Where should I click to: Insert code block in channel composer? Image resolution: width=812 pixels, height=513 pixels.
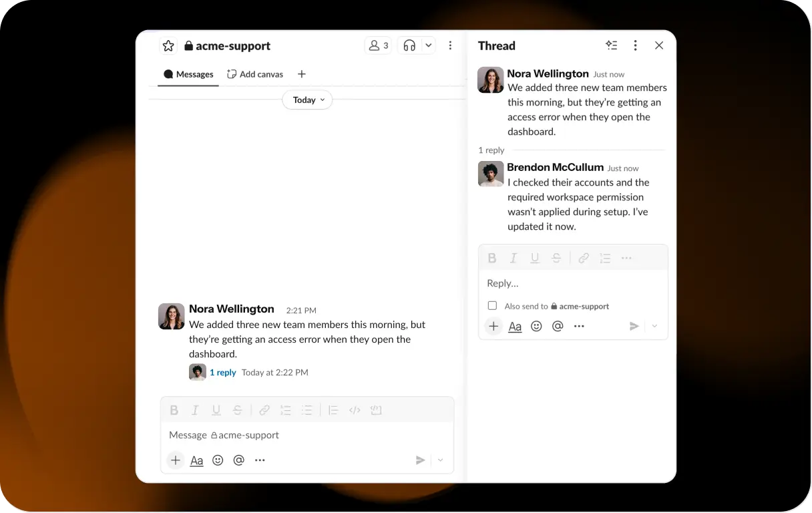click(376, 410)
